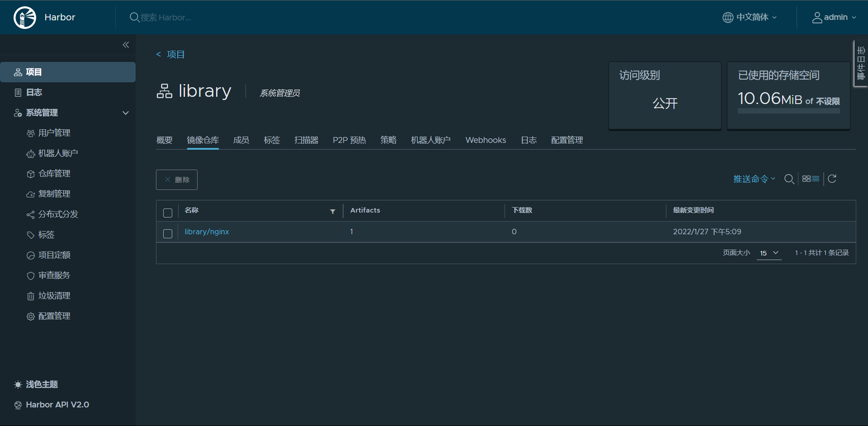Click the 垃圾清理 trash icon
The width and height of the screenshot is (868, 426).
[31, 296]
